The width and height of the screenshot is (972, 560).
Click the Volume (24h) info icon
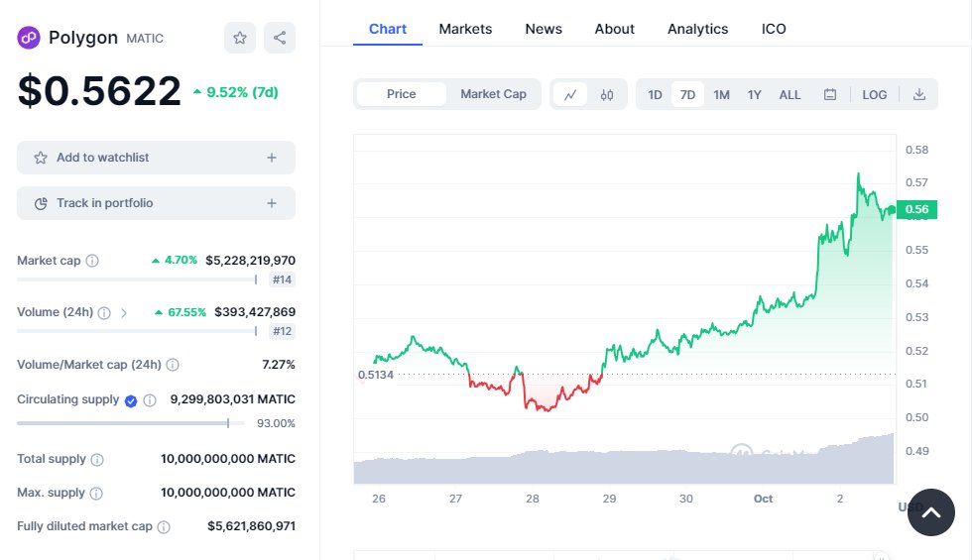[x=104, y=313]
